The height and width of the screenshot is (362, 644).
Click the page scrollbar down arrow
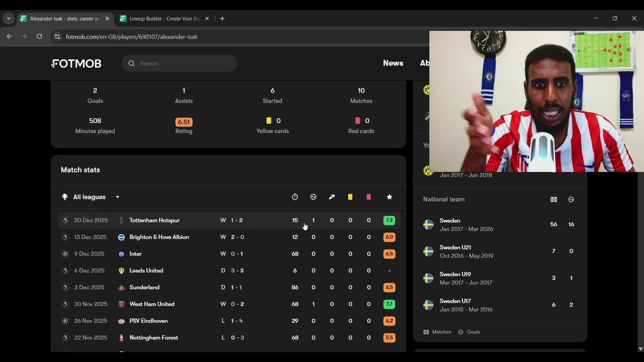pyautogui.click(x=640, y=349)
